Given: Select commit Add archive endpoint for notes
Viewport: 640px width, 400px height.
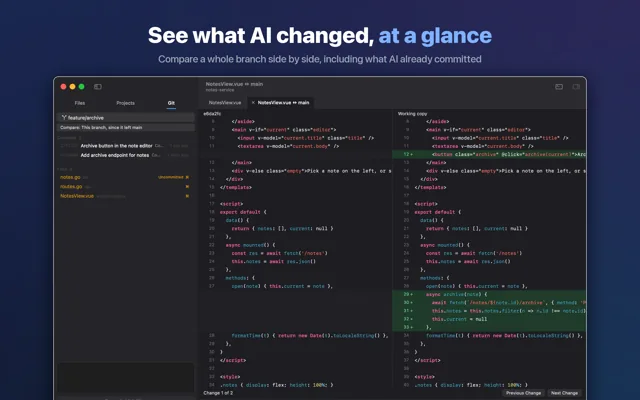Looking at the screenshot, I should pyautogui.click(x=124, y=155).
